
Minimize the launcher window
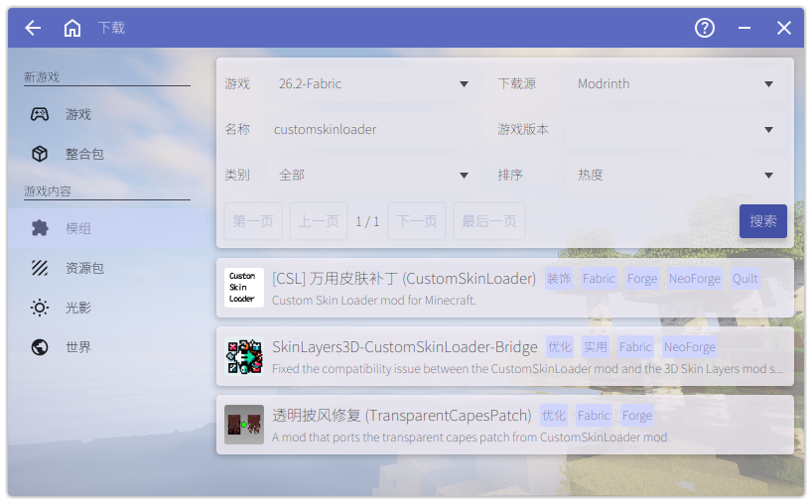pos(744,28)
